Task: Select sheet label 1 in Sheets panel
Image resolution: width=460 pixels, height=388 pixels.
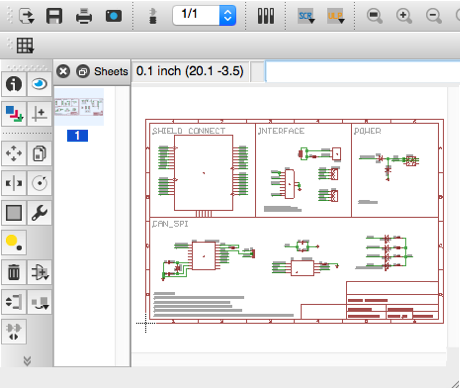Action: point(77,136)
